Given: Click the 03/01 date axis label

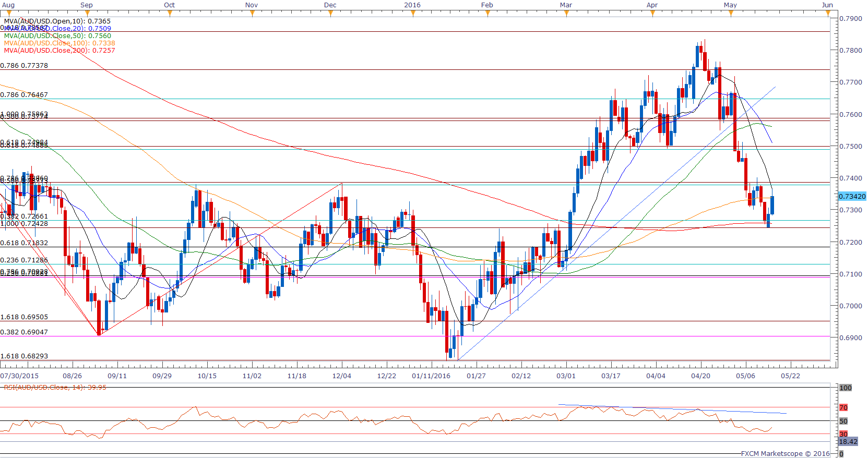Looking at the screenshot, I should 566,376.
